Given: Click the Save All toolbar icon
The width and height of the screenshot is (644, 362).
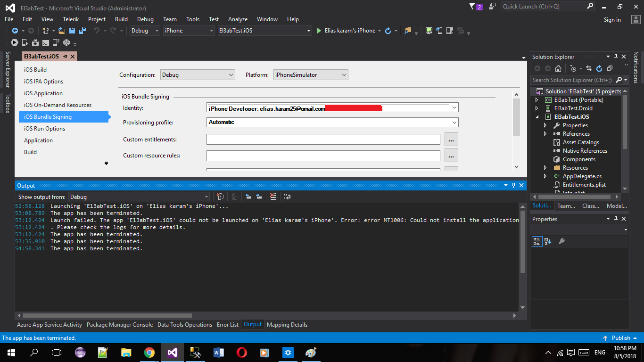Looking at the screenshot, I should click(x=82, y=31).
